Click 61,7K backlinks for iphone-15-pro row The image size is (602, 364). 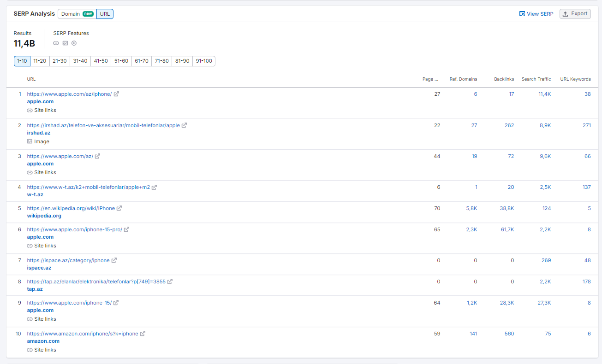pyautogui.click(x=507, y=229)
